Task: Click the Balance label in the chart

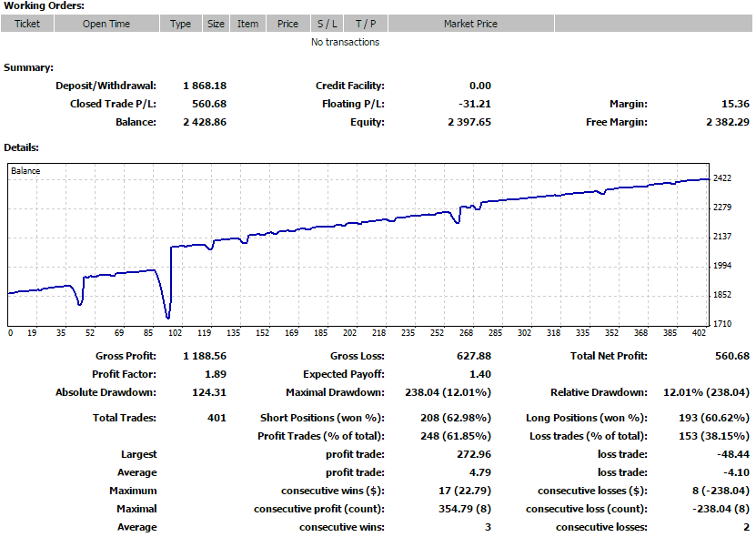Action: click(25, 171)
